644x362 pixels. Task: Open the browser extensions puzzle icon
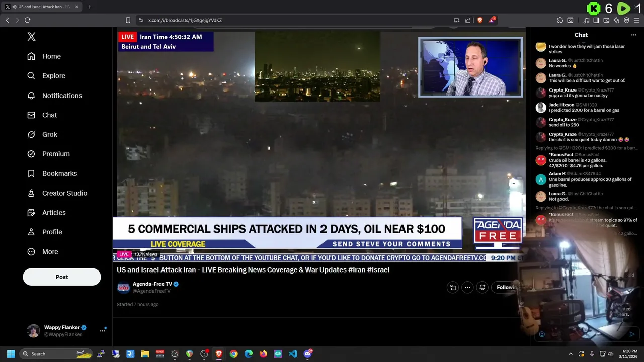[560, 20]
